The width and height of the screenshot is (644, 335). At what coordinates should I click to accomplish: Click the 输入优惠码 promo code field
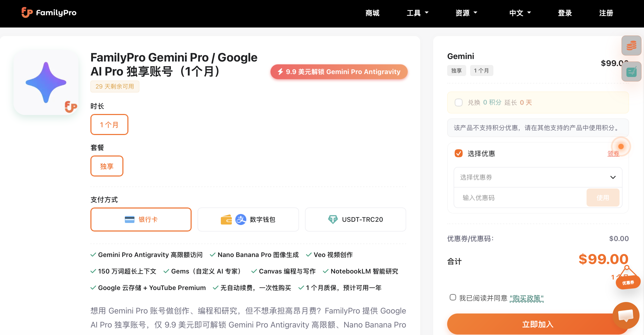click(520, 198)
